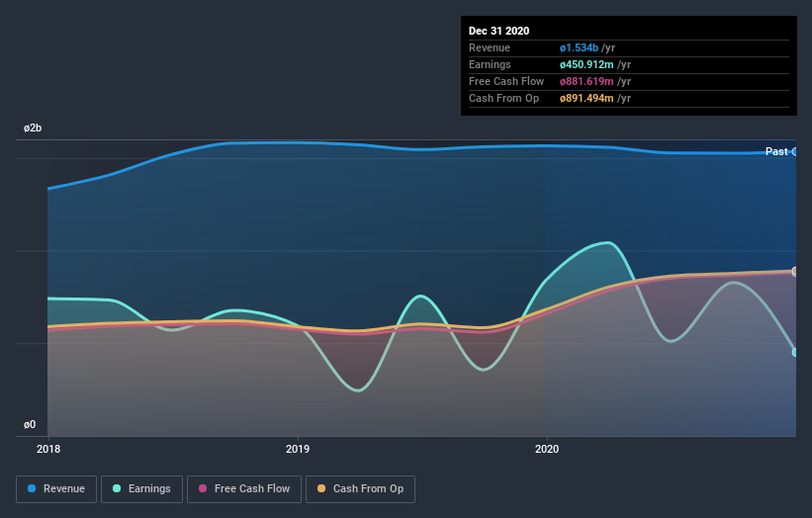Click the 2020 x-axis label
The height and width of the screenshot is (518, 812).
[547, 449]
